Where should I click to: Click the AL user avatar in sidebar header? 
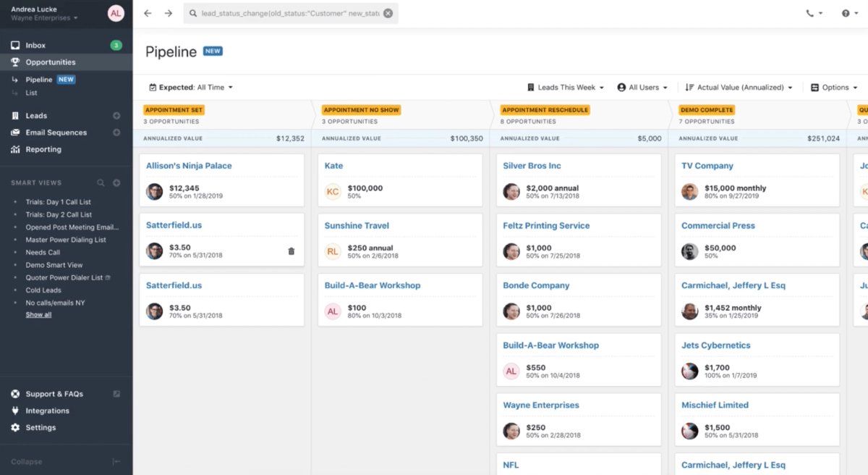click(116, 13)
